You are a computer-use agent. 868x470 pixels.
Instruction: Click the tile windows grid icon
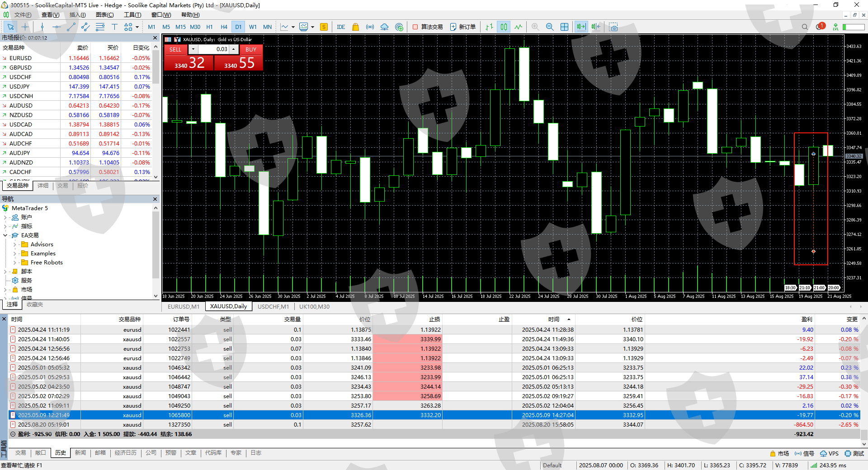pos(564,27)
